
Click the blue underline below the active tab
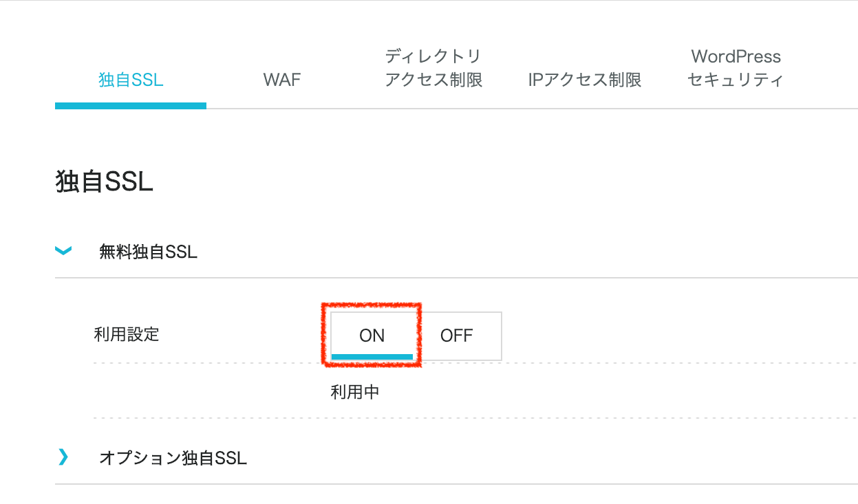130,105
